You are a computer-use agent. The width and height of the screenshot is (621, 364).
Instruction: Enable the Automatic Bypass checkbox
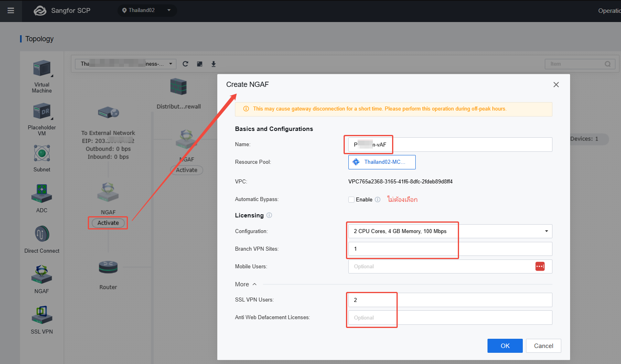click(352, 200)
